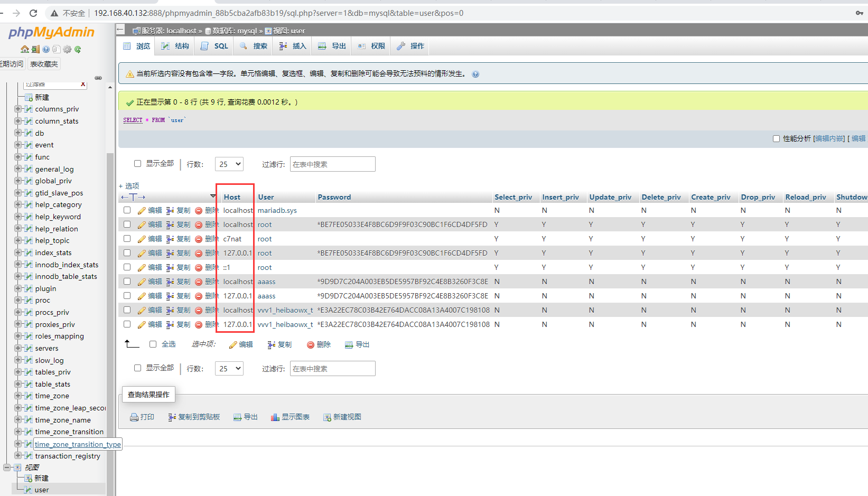Toggle top Show all checkbox
Image resolution: width=868 pixels, height=496 pixels.
(137, 164)
